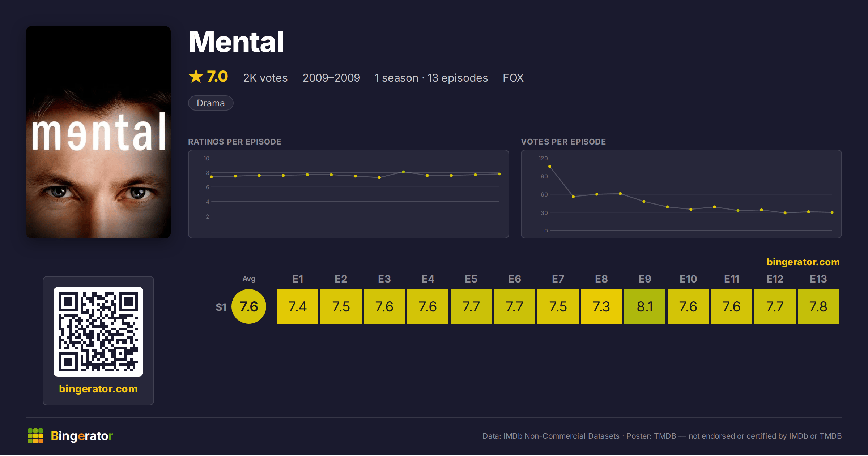Click the Bingerator grid logo icon

pos(35,436)
